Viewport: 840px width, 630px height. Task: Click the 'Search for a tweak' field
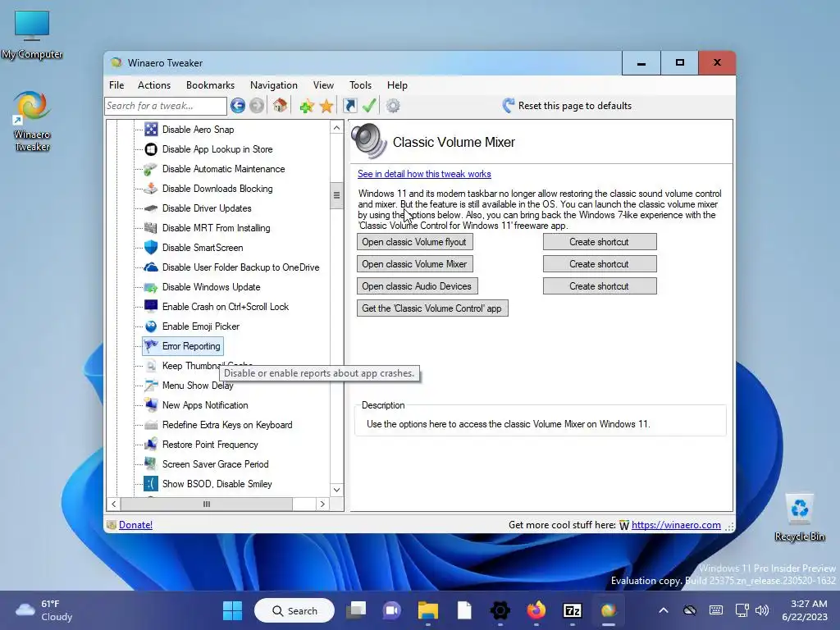tap(166, 106)
